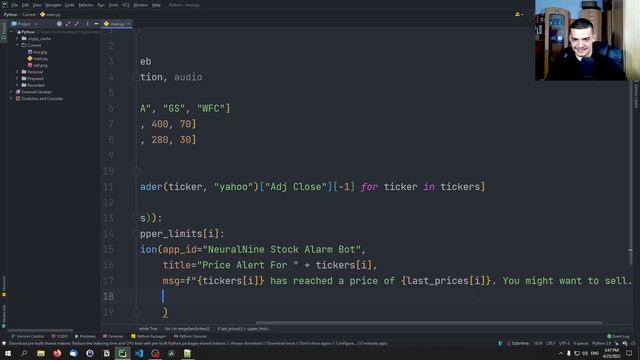The image size is (640, 360).
Task: Expand Scratches and Consoles node
Action: [x=11, y=98]
